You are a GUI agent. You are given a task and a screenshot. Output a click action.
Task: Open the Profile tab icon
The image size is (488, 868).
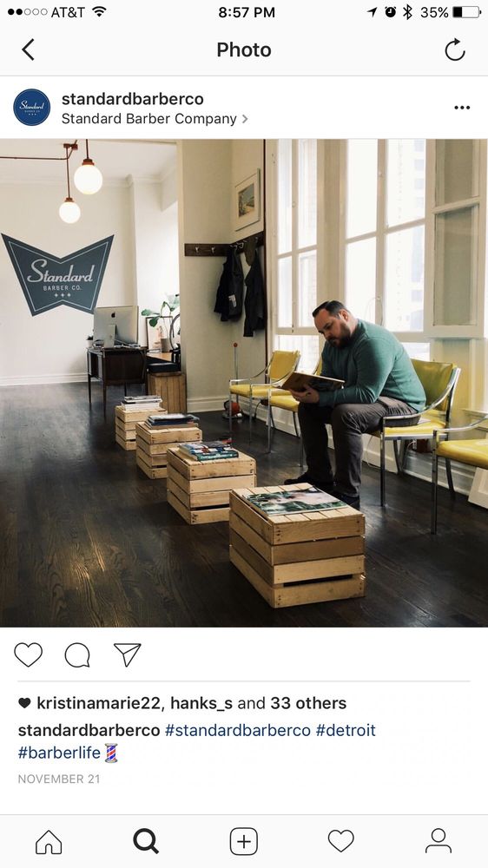point(439,841)
